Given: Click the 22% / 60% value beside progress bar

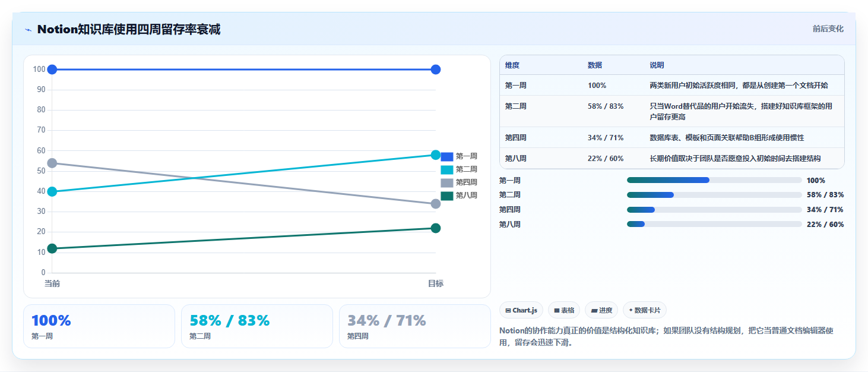Looking at the screenshot, I should click(x=825, y=224).
